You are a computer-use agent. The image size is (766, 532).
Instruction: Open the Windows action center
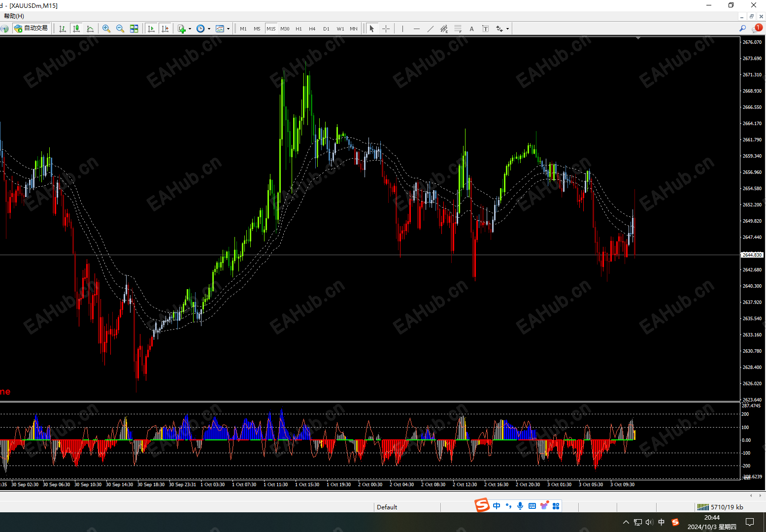coord(750,522)
